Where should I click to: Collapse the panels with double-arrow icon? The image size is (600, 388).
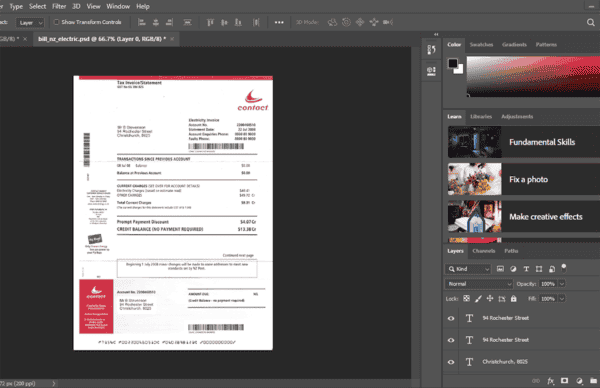point(436,34)
